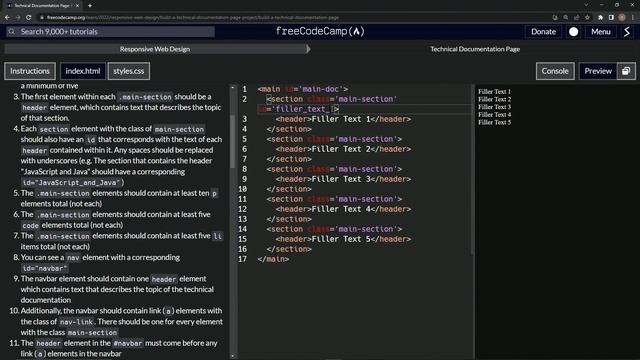This screenshot has width=640, height=360.
Task: Click the install app icon in address bar
Action: tap(555, 18)
